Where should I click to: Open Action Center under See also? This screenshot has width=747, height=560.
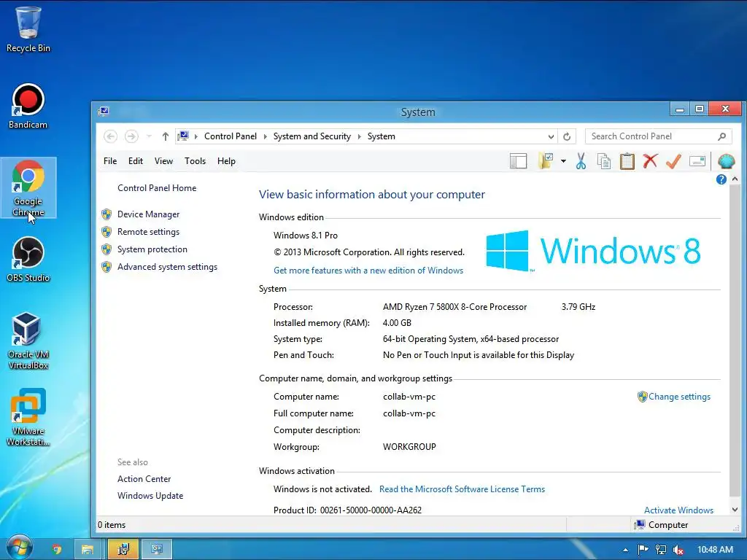(144, 479)
